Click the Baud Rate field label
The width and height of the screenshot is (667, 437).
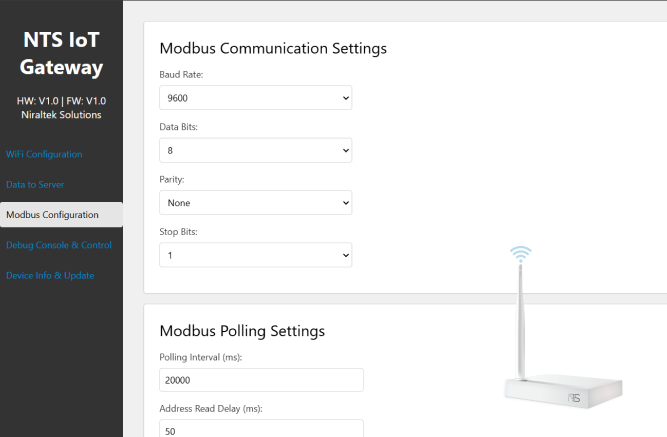(x=181, y=75)
